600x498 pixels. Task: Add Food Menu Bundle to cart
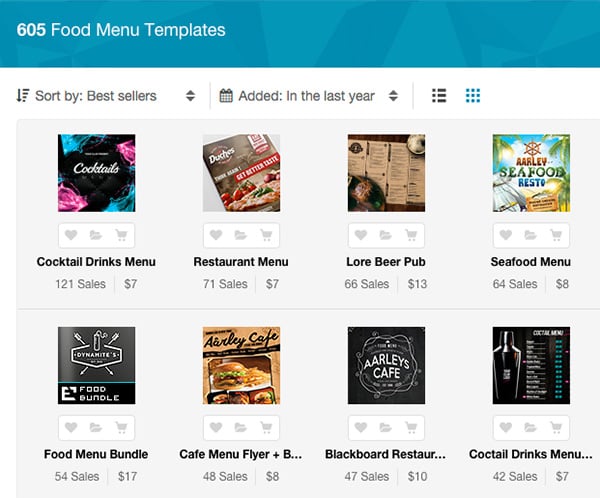coord(121,427)
